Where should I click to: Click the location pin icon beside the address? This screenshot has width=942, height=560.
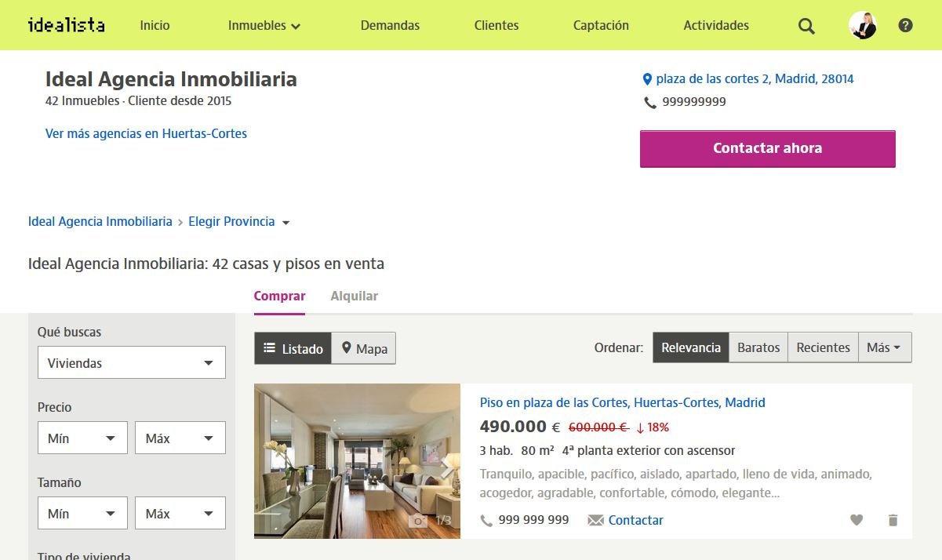click(x=647, y=78)
